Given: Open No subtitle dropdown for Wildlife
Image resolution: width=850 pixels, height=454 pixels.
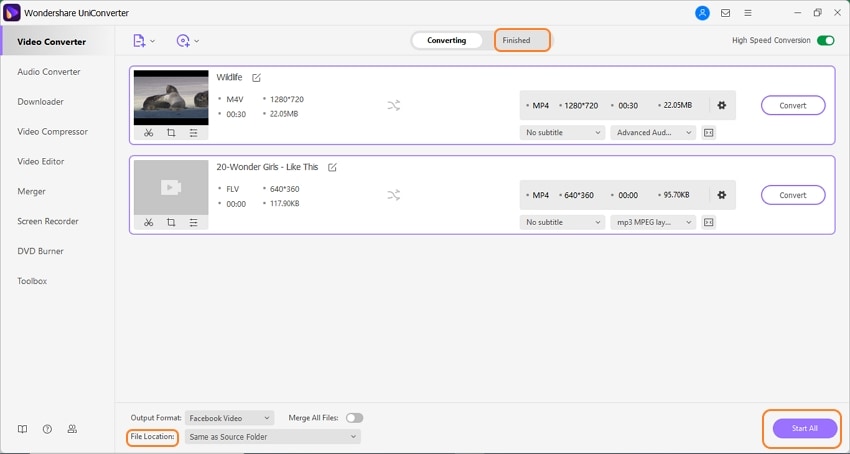Looking at the screenshot, I should click(563, 132).
